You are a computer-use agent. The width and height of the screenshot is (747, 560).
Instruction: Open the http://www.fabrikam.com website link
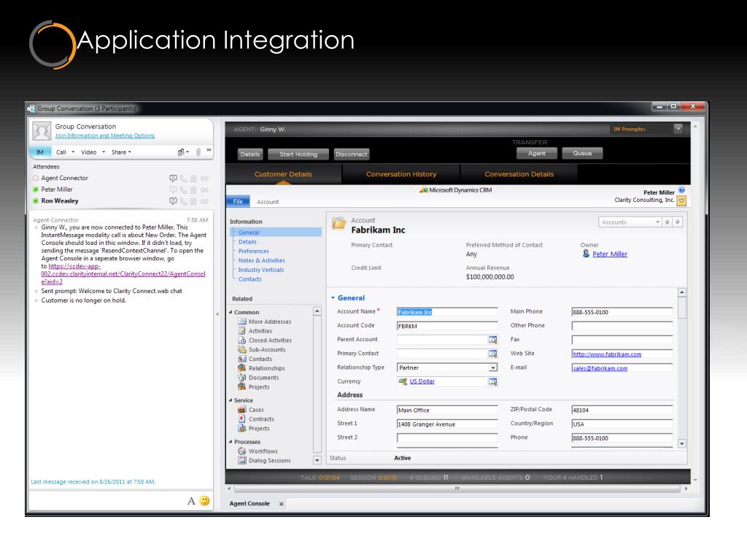pyautogui.click(x=607, y=354)
